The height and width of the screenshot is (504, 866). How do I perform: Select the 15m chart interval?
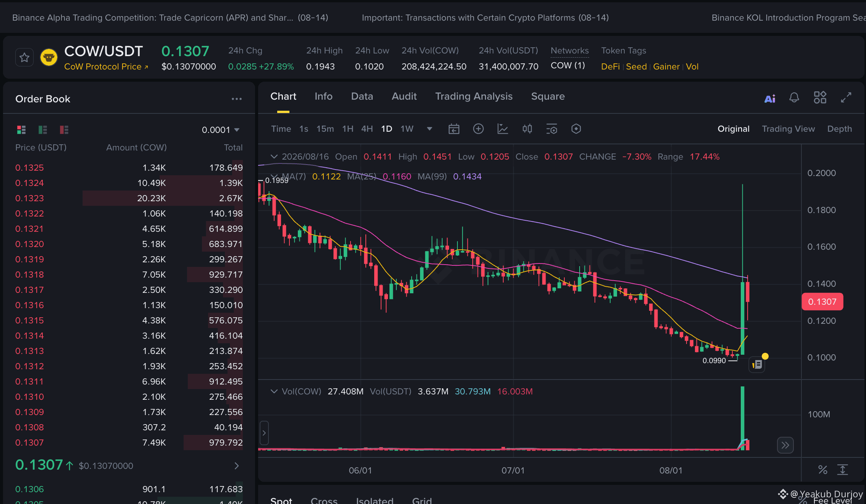click(325, 129)
